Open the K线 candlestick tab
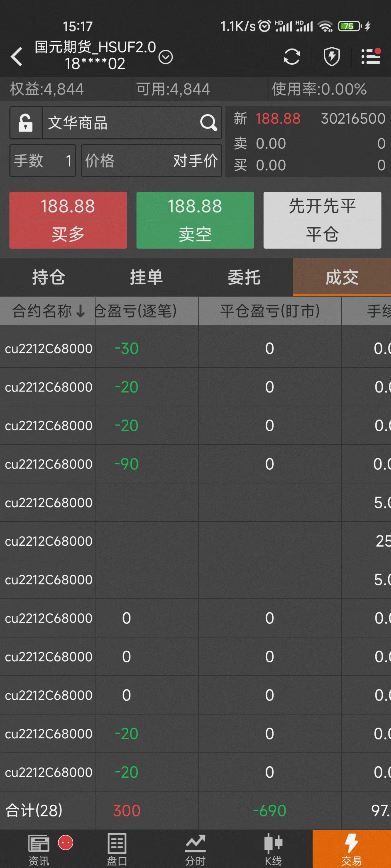This screenshot has height=868, width=391. coord(274,849)
